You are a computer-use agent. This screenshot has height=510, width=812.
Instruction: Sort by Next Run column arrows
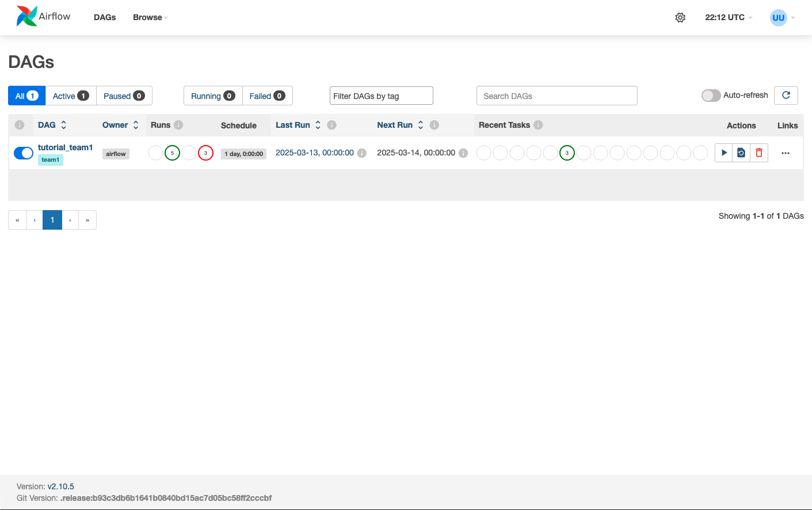421,125
